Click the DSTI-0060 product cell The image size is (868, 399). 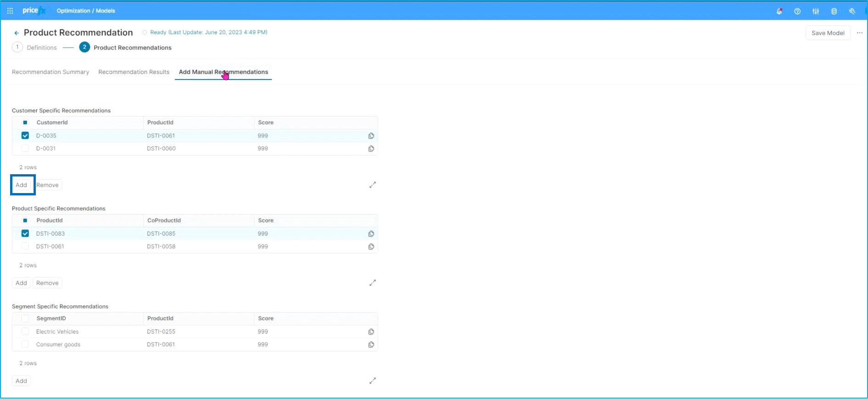pos(161,148)
